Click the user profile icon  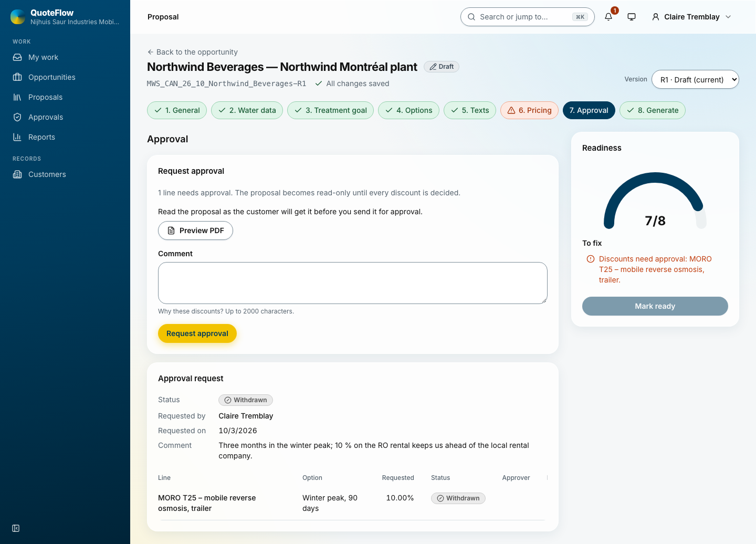(656, 17)
